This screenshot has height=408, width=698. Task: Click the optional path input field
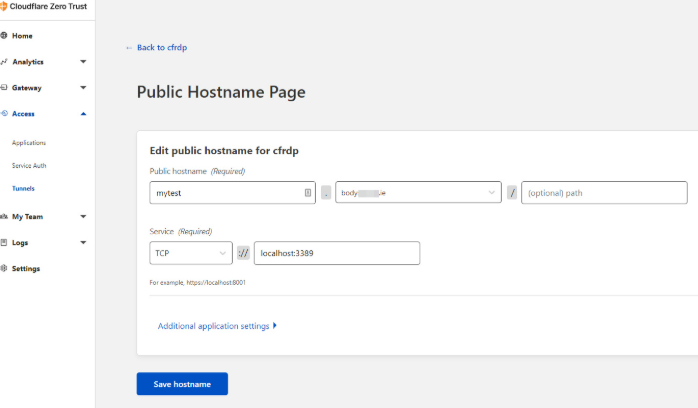point(604,193)
